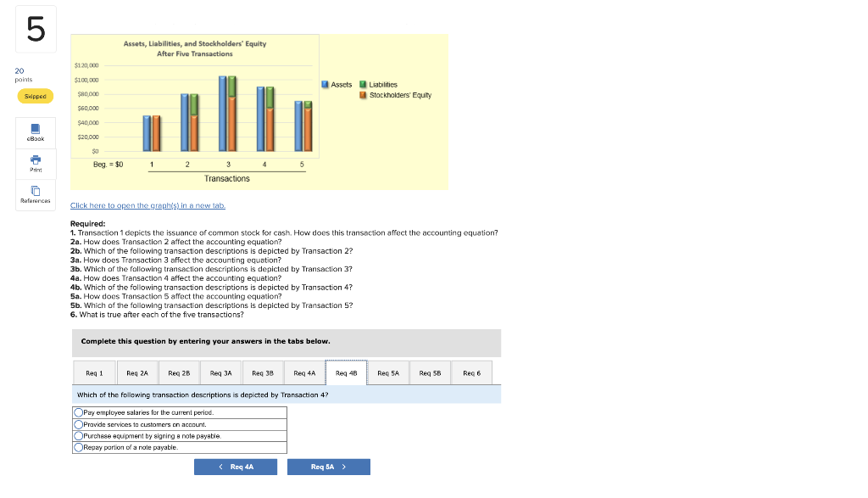Click the printer icon above the Print label
The width and height of the screenshot is (868, 498).
click(x=35, y=159)
